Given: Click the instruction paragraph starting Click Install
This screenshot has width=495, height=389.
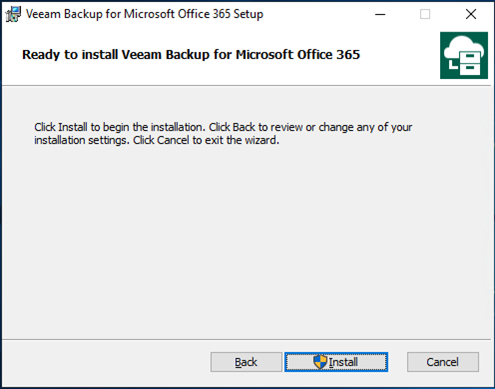Looking at the screenshot, I should point(223,134).
